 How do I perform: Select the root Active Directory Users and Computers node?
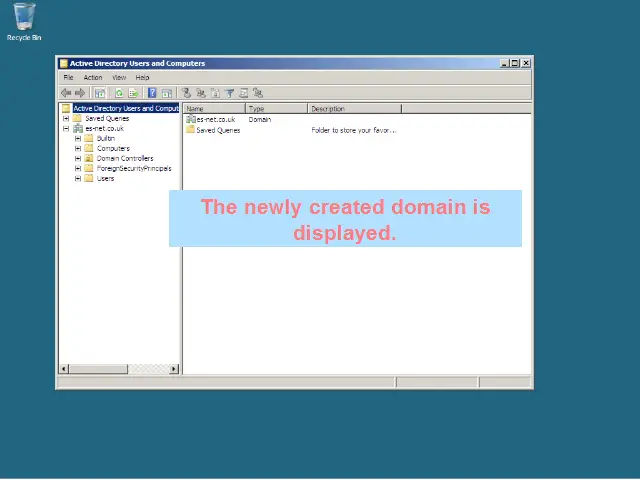click(126, 108)
